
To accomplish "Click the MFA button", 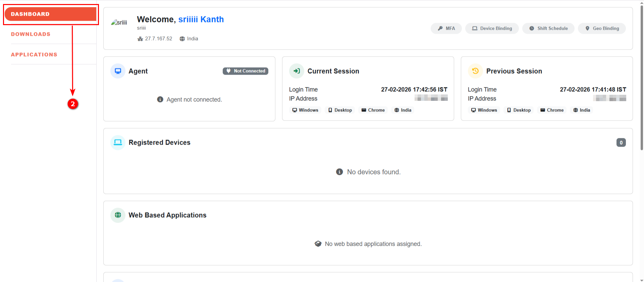I will (x=446, y=28).
